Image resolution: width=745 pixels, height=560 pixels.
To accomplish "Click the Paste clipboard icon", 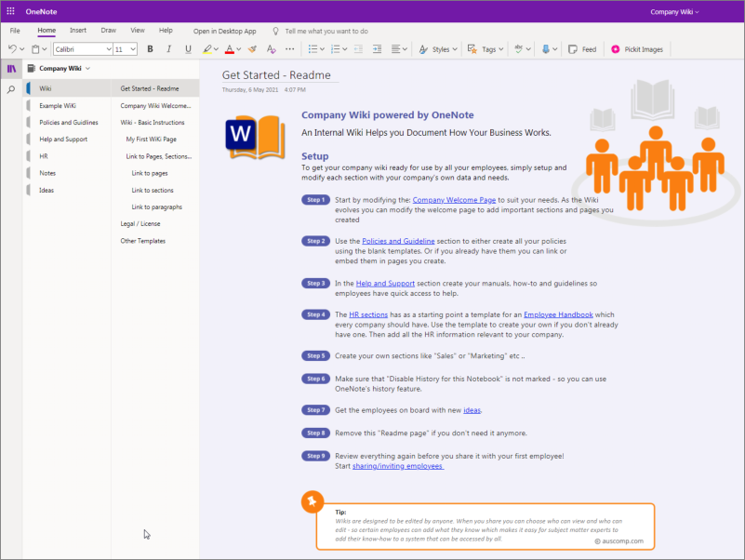I will pos(35,49).
